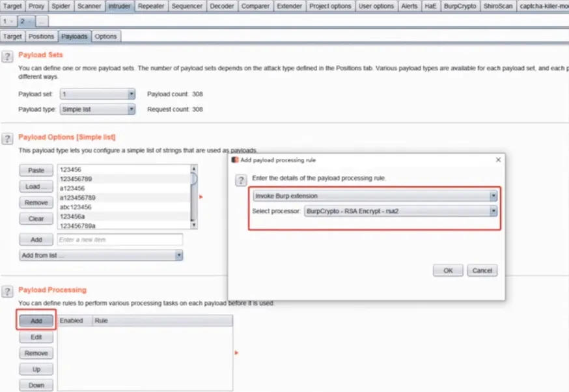This screenshot has width=569, height=392.
Task: Switch to the Proxy tab
Action: pyautogui.click(x=36, y=6)
